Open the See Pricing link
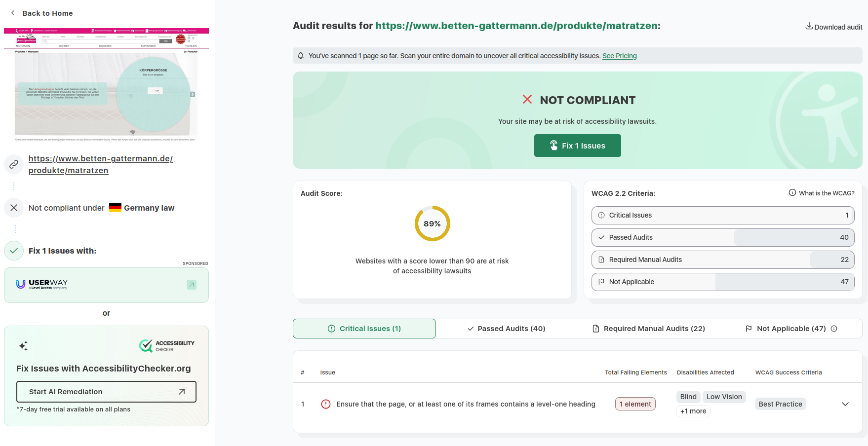The image size is (868, 446). coord(620,56)
